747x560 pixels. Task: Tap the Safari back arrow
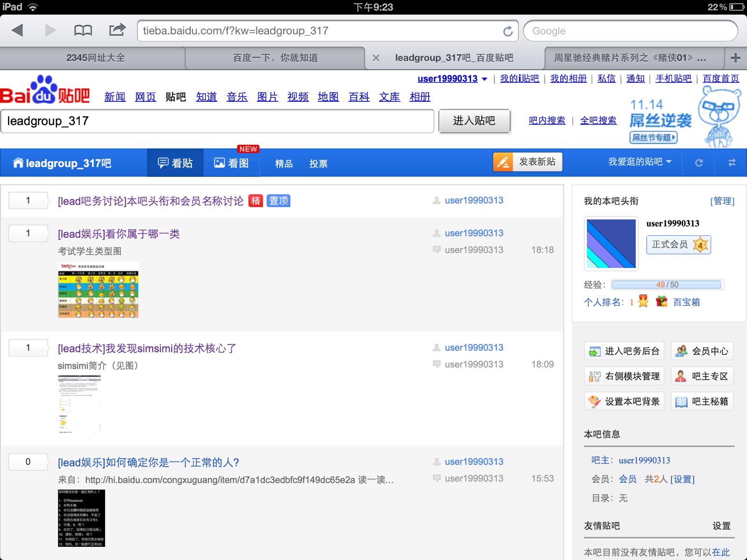(x=17, y=31)
